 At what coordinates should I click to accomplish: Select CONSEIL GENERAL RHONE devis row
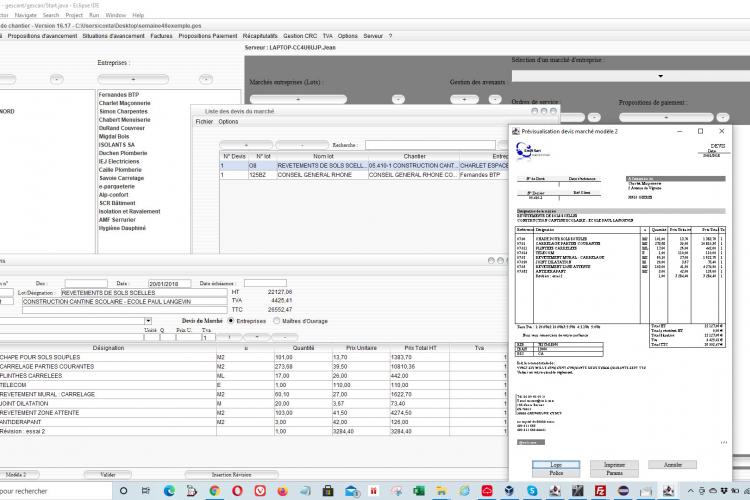tap(364, 175)
